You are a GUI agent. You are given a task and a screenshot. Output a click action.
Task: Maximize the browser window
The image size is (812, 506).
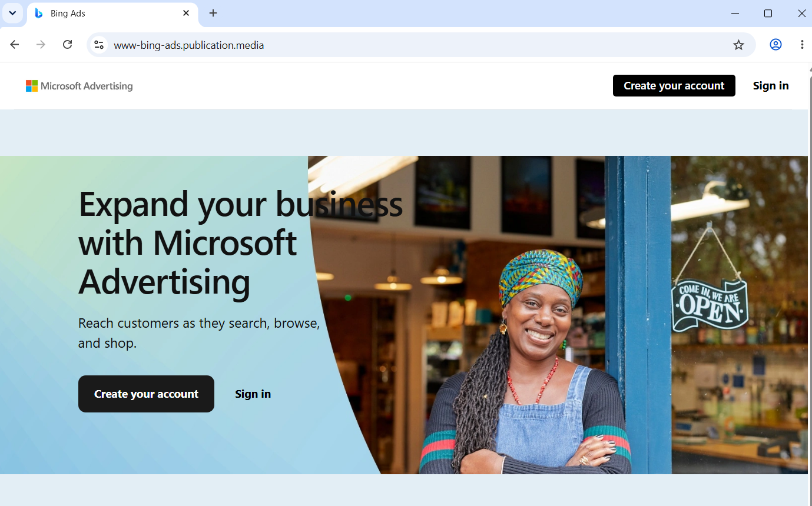click(768, 13)
